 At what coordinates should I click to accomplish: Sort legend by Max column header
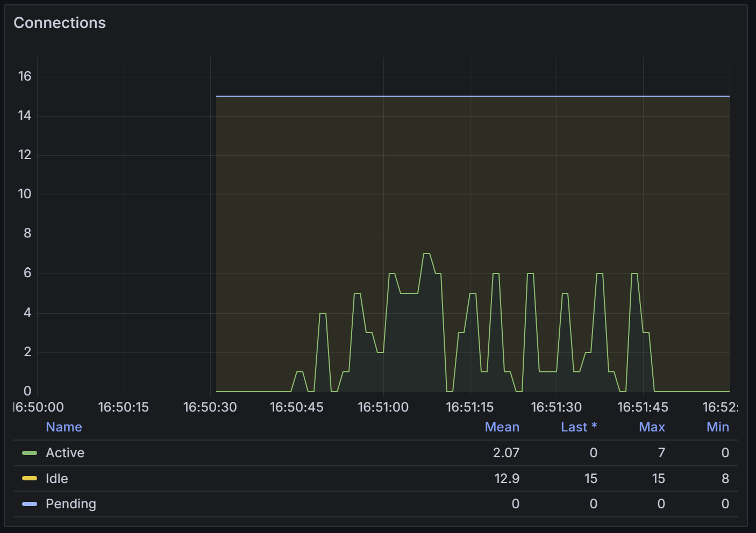click(652, 427)
